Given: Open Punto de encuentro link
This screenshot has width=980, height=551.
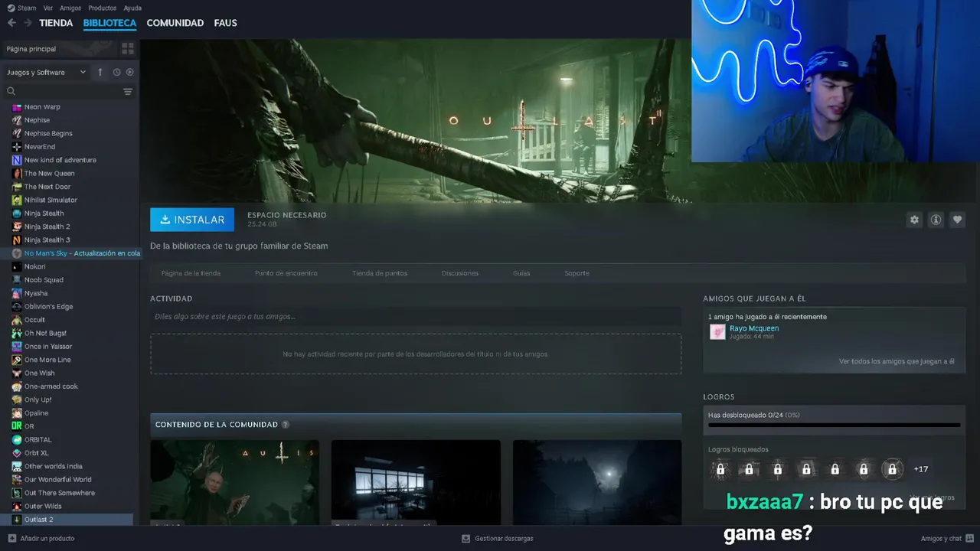Looking at the screenshot, I should pyautogui.click(x=286, y=273).
